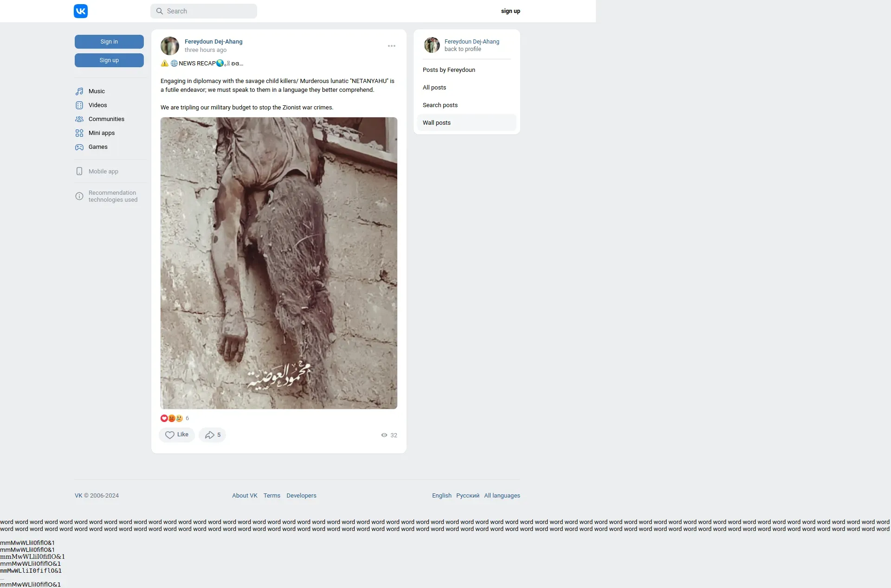Select All posts in the side menu
The image size is (891, 588).
coord(434,87)
